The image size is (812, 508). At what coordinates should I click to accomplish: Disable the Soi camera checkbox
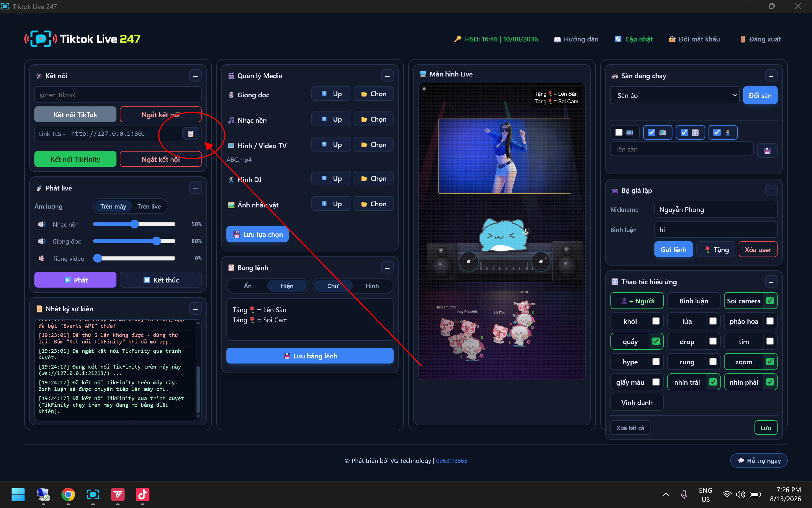[x=770, y=301]
